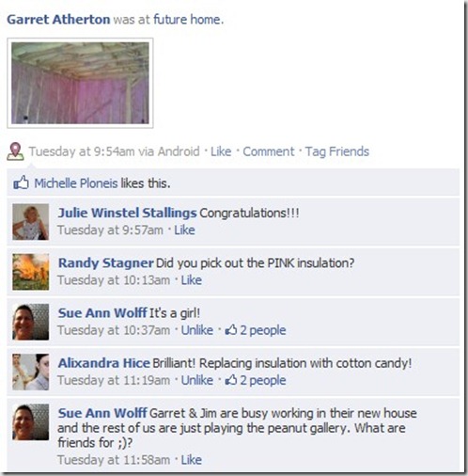Visit Michelle Ploneis' profile from likes

(x=76, y=183)
